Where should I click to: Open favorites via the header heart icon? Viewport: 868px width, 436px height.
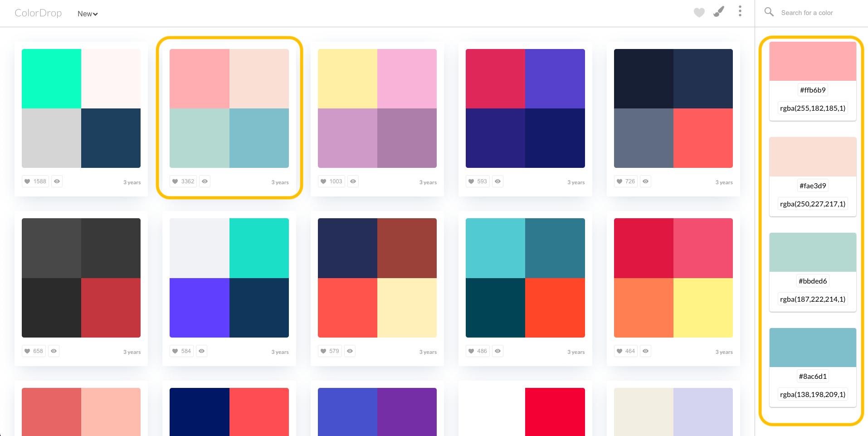[699, 13]
